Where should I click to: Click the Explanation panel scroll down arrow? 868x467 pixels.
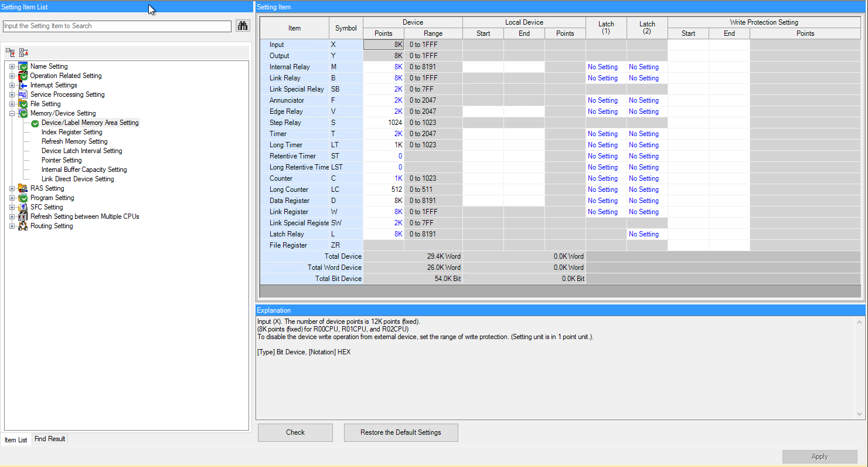point(860,414)
